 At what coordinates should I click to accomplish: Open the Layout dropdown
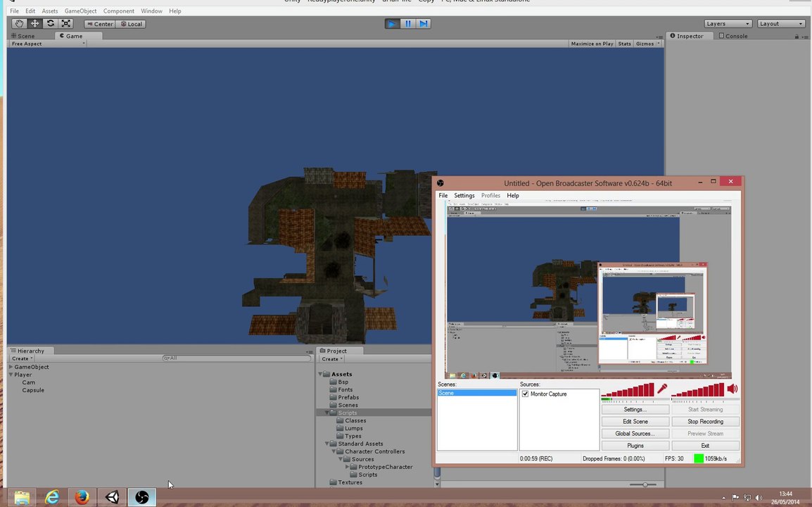click(781, 24)
